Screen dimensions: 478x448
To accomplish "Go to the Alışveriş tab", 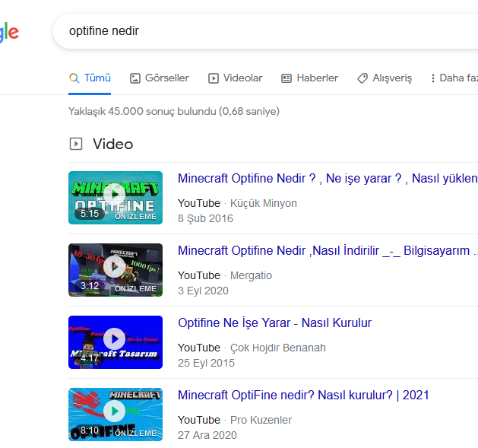I will coord(385,78).
